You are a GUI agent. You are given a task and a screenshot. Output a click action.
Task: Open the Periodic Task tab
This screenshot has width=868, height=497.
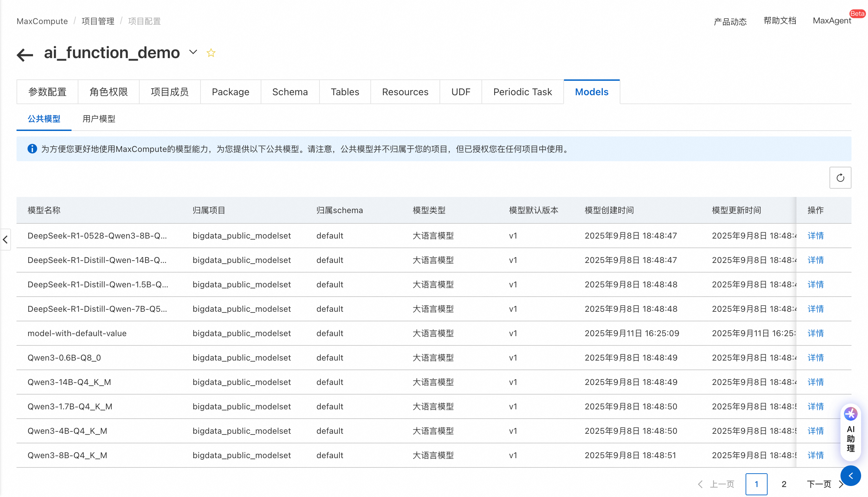pos(522,92)
